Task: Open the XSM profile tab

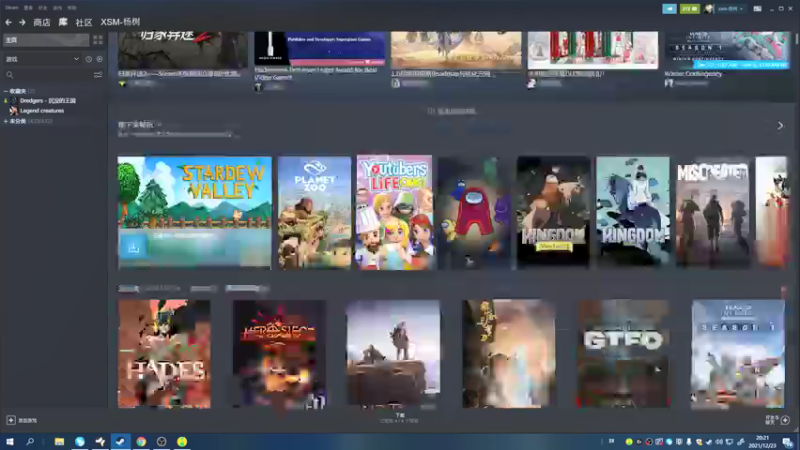Action: tap(120, 22)
